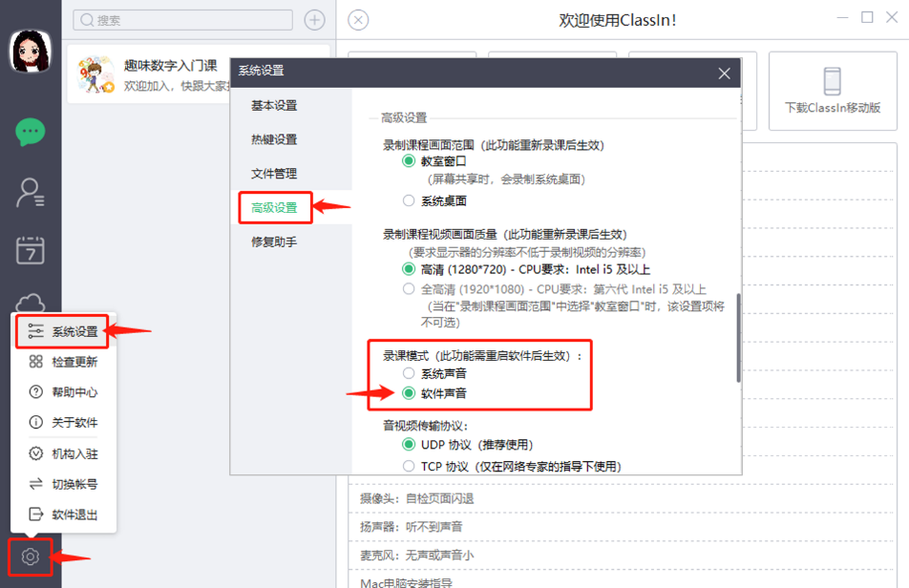The height and width of the screenshot is (588, 909).
Task: Select 全高清 (1920*1080) quality radio
Action: tap(409, 288)
